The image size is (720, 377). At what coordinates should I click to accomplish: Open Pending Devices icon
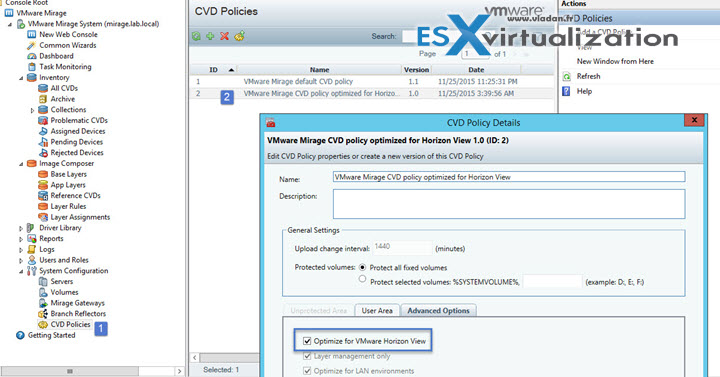coord(43,142)
